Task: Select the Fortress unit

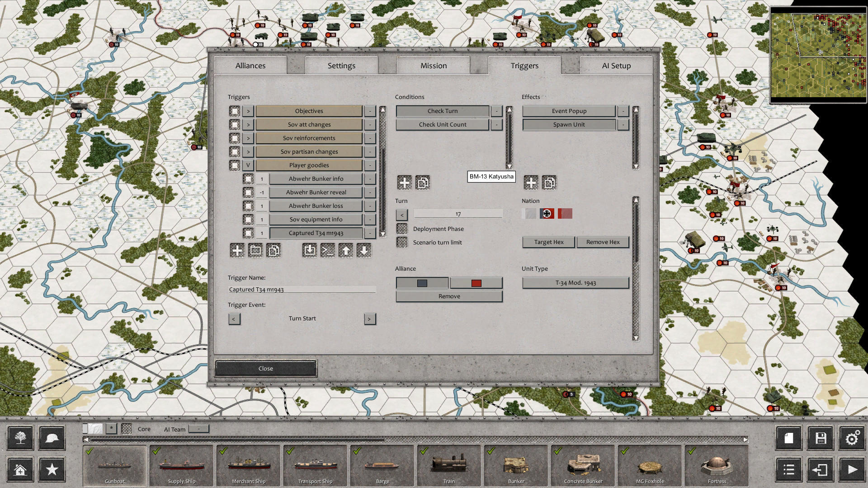Action: 717,466
